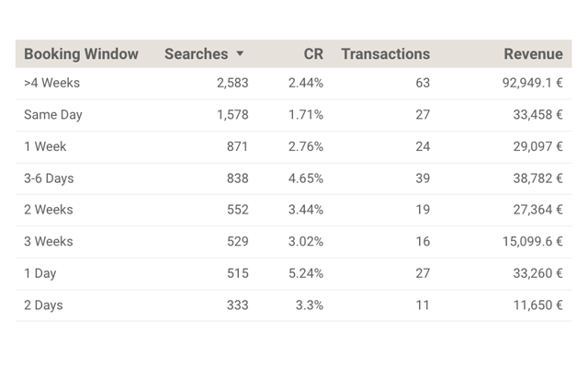This screenshot has width=588, height=368.
Task: Select the 92,949.1 € revenue cell
Action: click(526, 83)
